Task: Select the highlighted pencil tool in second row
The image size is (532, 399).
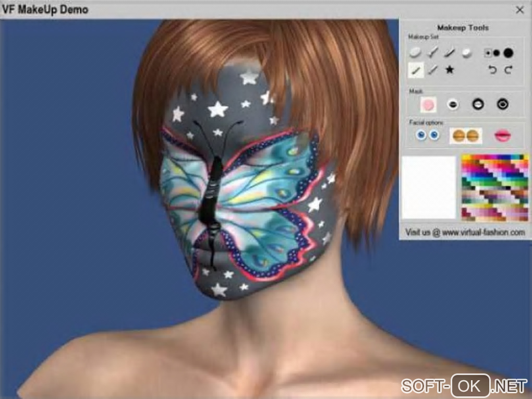Action: pyautogui.click(x=416, y=70)
